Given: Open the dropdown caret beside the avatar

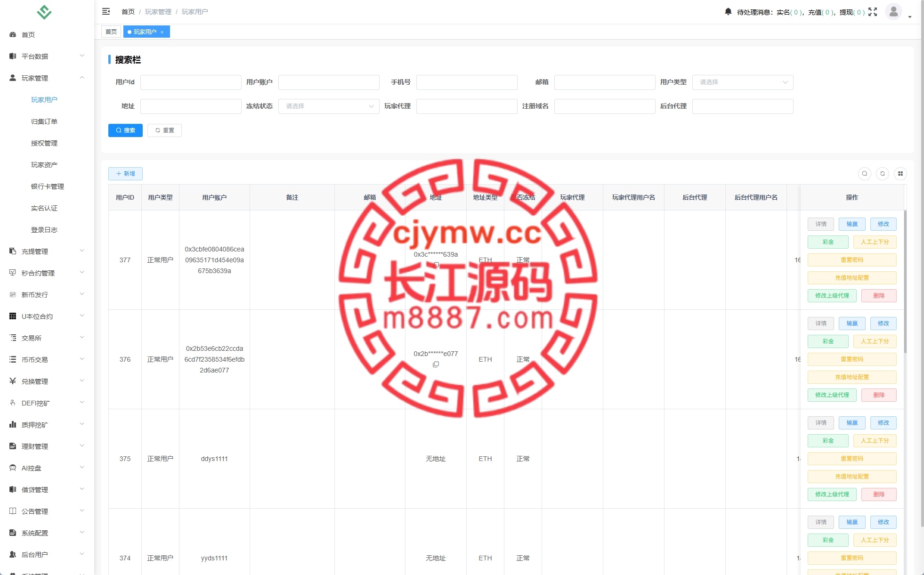Looking at the screenshot, I should (910, 17).
